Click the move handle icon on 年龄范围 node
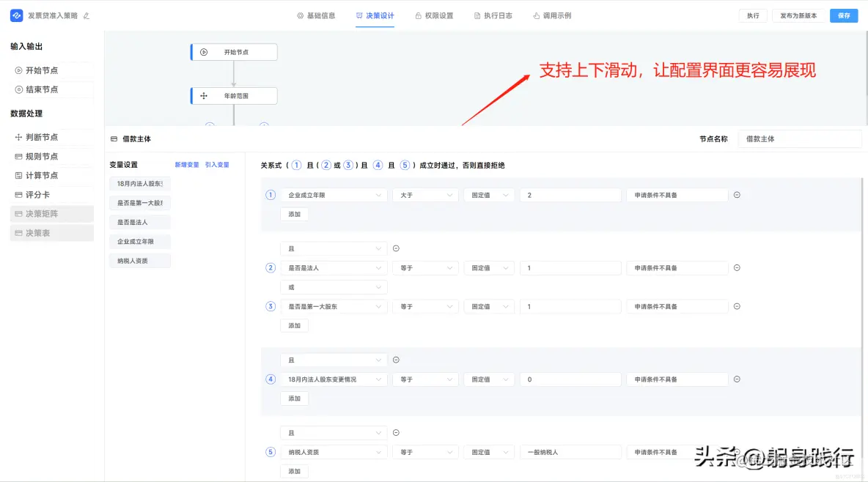868x482 pixels. tap(204, 95)
